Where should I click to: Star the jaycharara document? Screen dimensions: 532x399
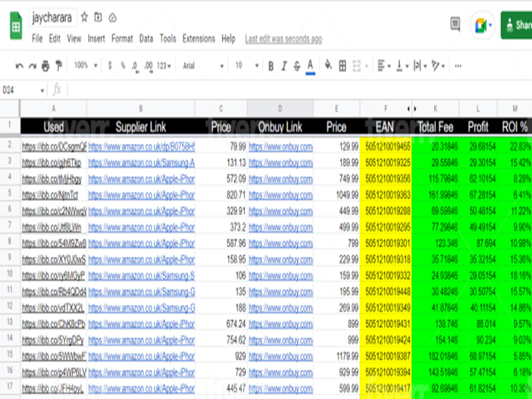point(85,17)
